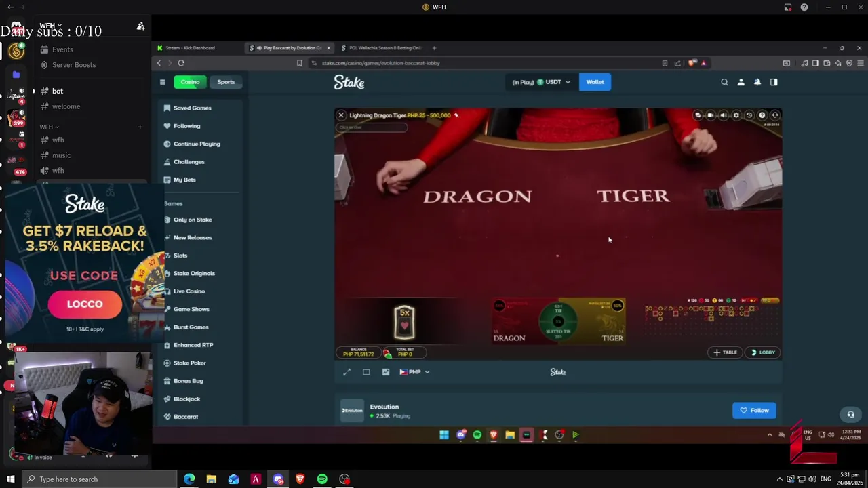Image resolution: width=868 pixels, height=488 pixels.
Task: Toggle the Stake chat sidebar panel icon
Action: click(774, 82)
